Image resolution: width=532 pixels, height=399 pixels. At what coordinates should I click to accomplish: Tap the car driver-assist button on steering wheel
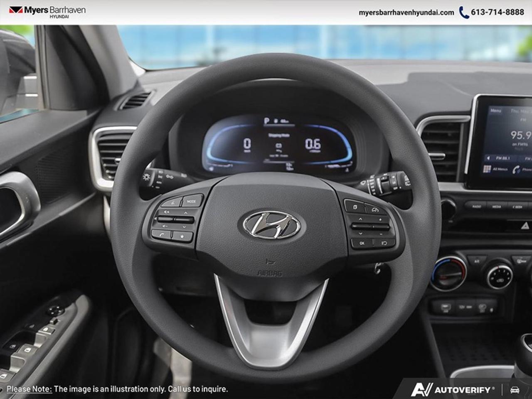(x=374, y=209)
